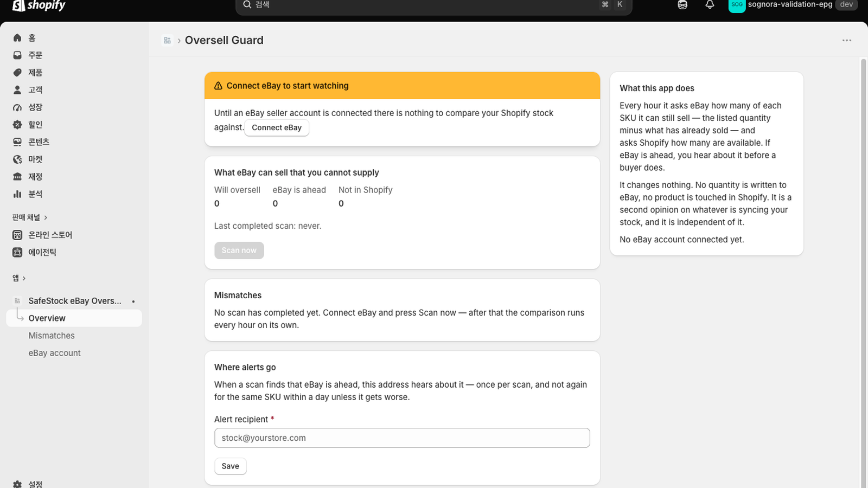This screenshot has width=868, height=488.
Task: Click the search bar at top
Action: click(434, 5)
